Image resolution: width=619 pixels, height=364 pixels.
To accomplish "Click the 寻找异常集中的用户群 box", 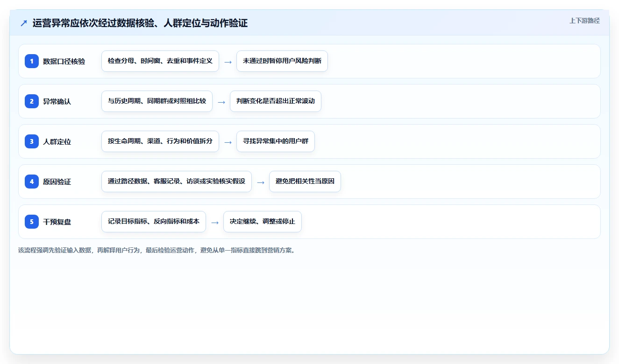I will tap(276, 141).
